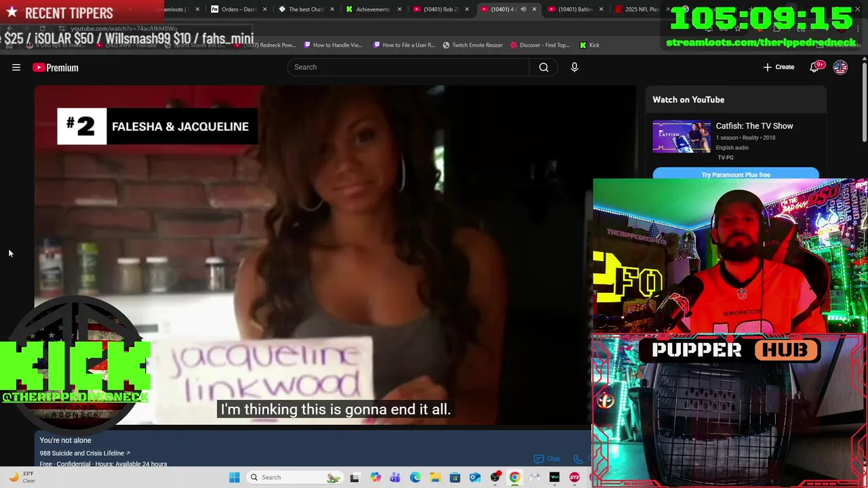Image resolution: width=868 pixels, height=488 pixels.
Task: Click the YouTube search input field
Action: [408, 67]
